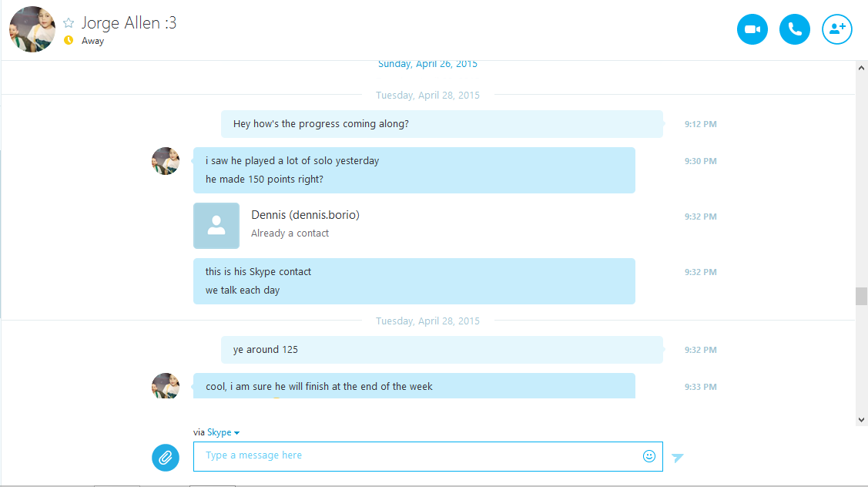This screenshot has width=868, height=487.
Task: Click the Dennis contact placeholder avatar
Action: (x=216, y=226)
